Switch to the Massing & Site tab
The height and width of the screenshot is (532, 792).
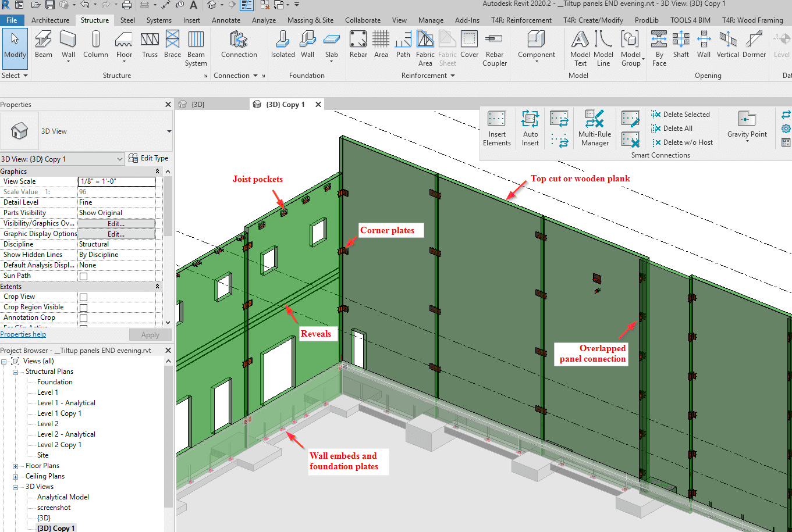pos(310,20)
